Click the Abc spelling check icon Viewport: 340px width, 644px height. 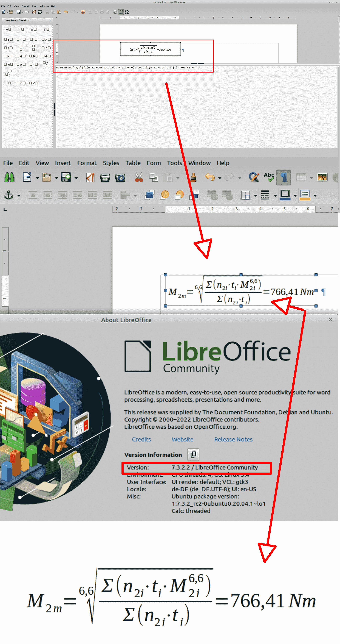pyautogui.click(x=269, y=177)
